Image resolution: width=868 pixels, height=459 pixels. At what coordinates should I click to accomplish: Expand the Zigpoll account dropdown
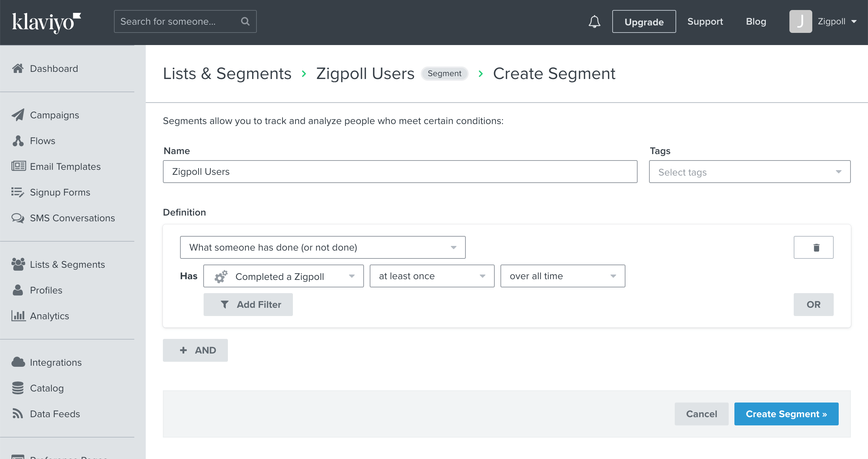[x=837, y=21]
